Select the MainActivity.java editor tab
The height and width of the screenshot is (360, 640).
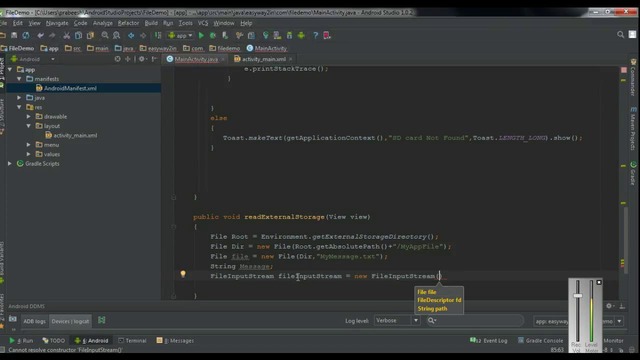(196, 59)
